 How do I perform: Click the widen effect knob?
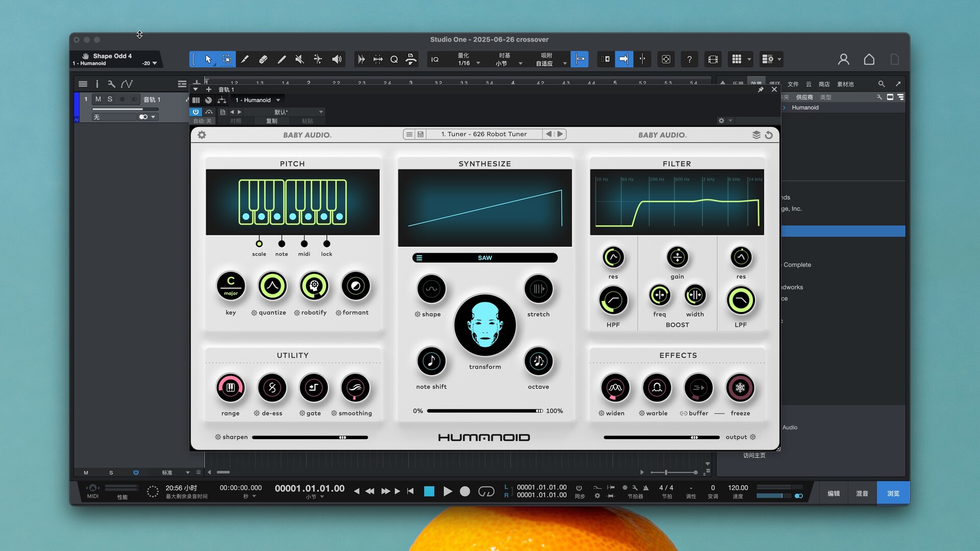(x=615, y=388)
